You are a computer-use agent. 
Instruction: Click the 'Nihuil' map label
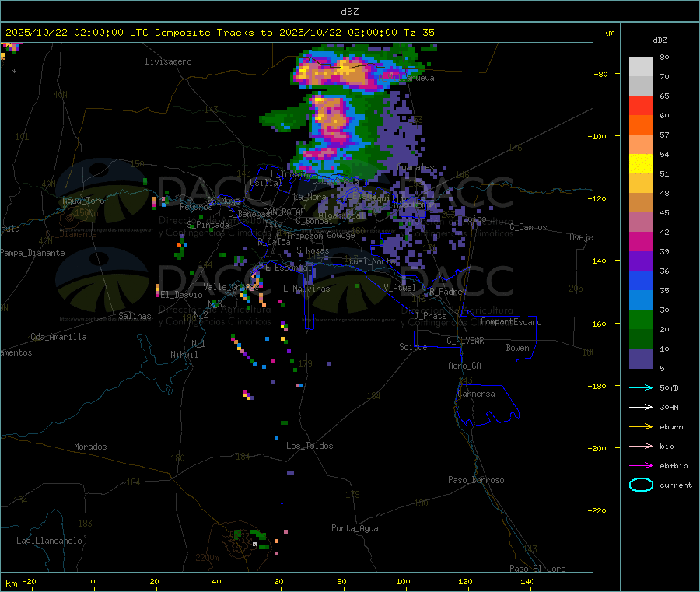pyautogui.click(x=184, y=355)
